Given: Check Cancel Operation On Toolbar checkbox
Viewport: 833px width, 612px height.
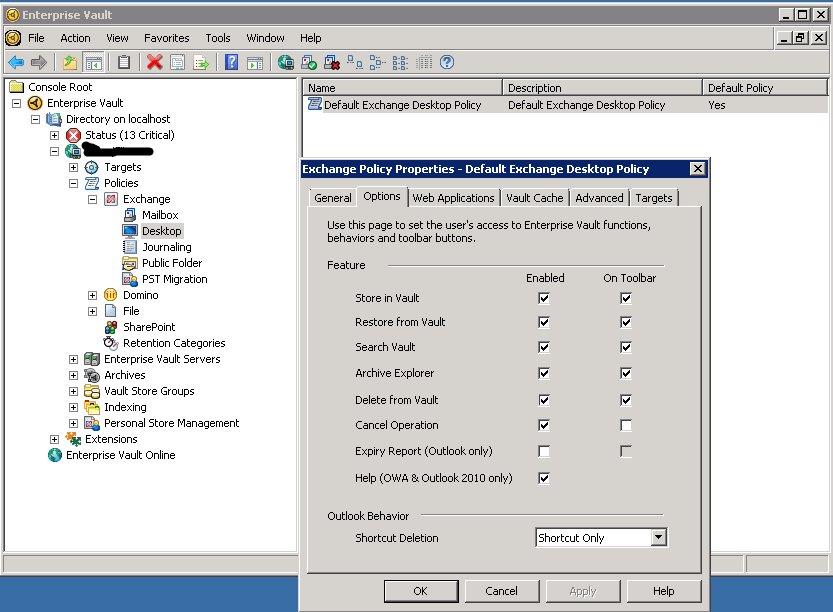Looking at the screenshot, I should point(626,426).
